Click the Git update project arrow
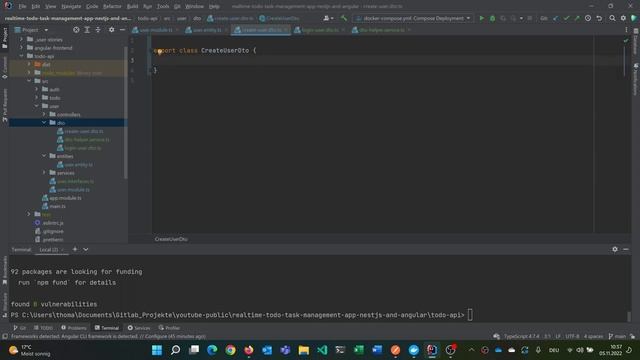The height and width of the screenshot is (360, 640). pyautogui.click(x=556, y=18)
